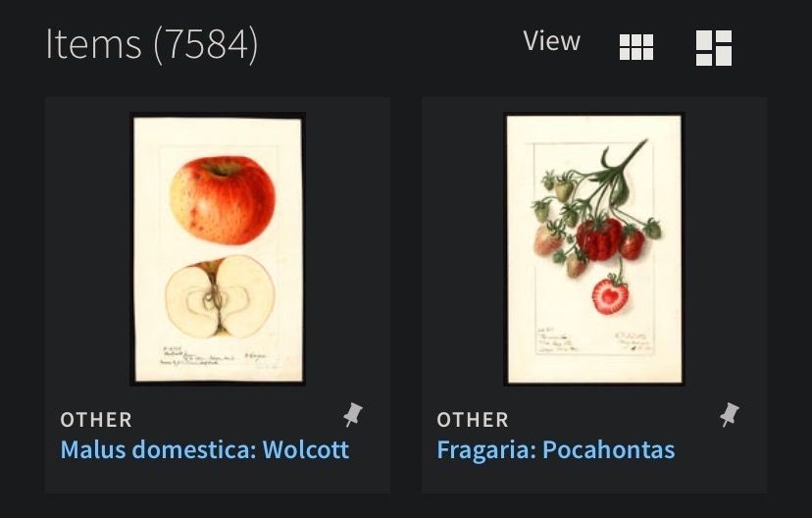The image size is (812, 518).
Task: Click the halved apple cross-section drawing
Action: coord(219,295)
